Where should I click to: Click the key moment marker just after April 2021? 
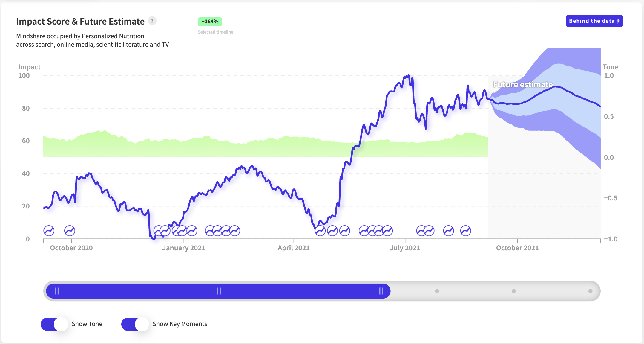(320, 231)
